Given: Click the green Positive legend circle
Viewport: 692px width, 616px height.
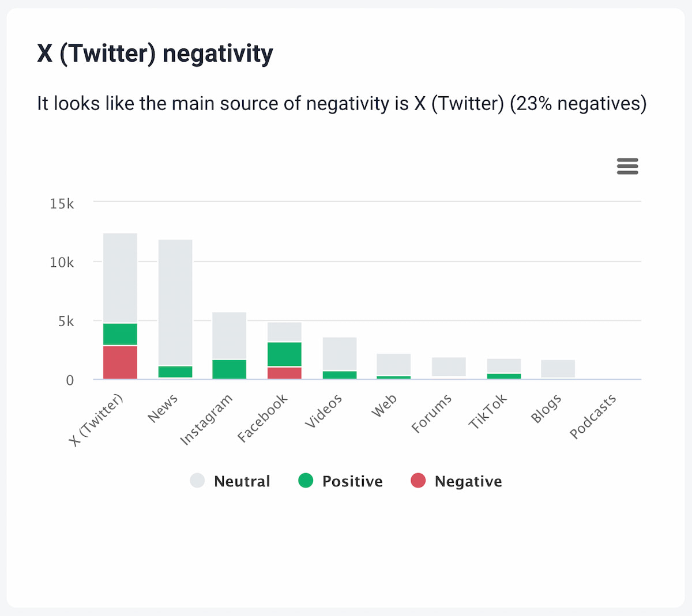Looking at the screenshot, I should tap(306, 481).
